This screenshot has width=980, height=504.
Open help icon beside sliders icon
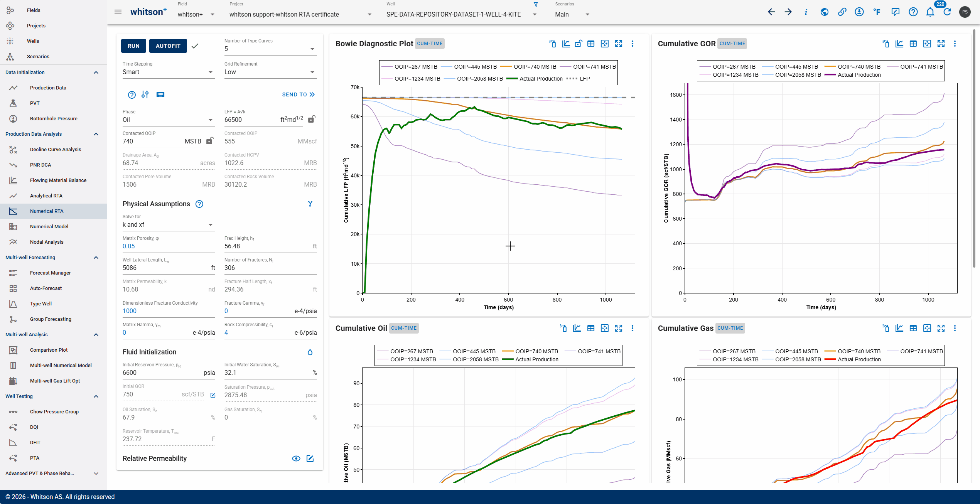point(132,94)
